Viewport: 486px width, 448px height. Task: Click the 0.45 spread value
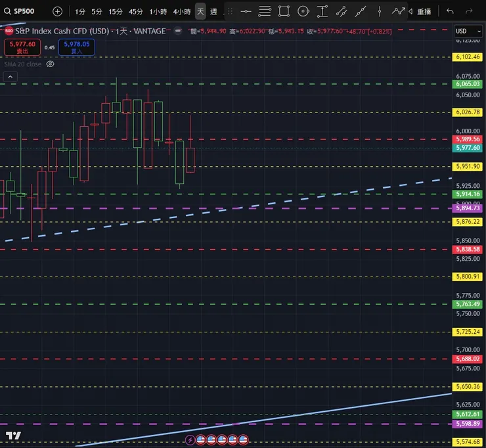click(x=50, y=47)
